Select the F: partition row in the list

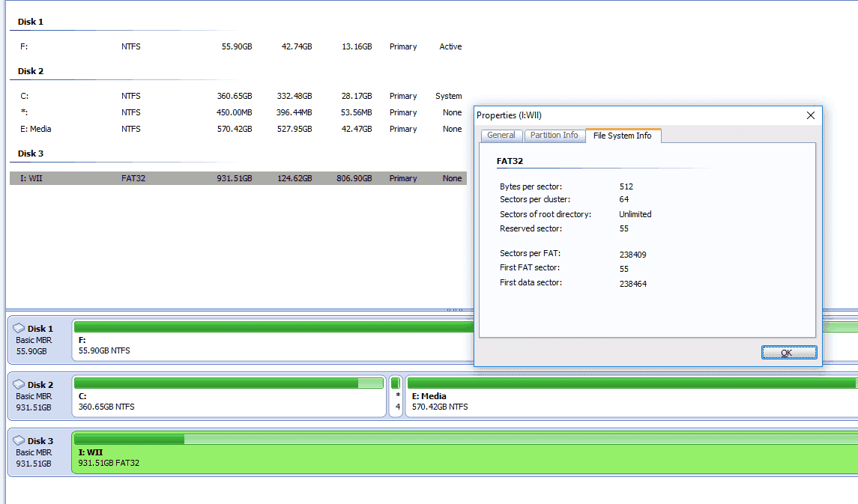coord(238,47)
